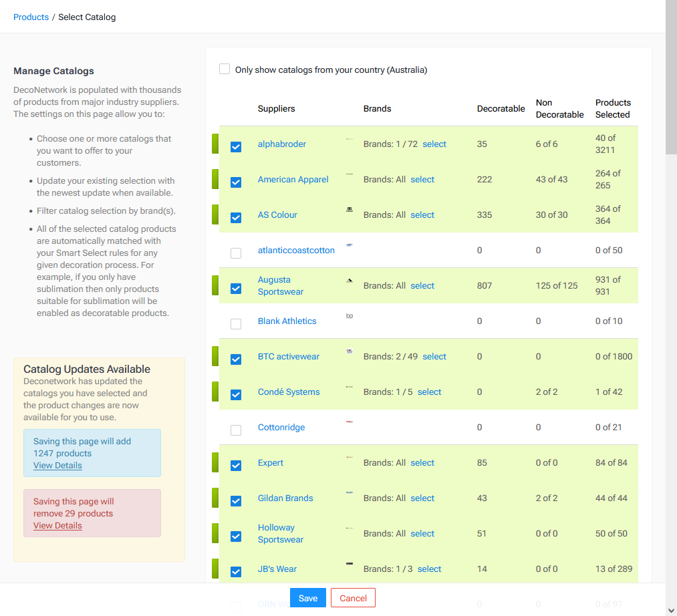Click the Augusta Sportswear logo icon
This screenshot has width=677, height=616.
coord(350,281)
